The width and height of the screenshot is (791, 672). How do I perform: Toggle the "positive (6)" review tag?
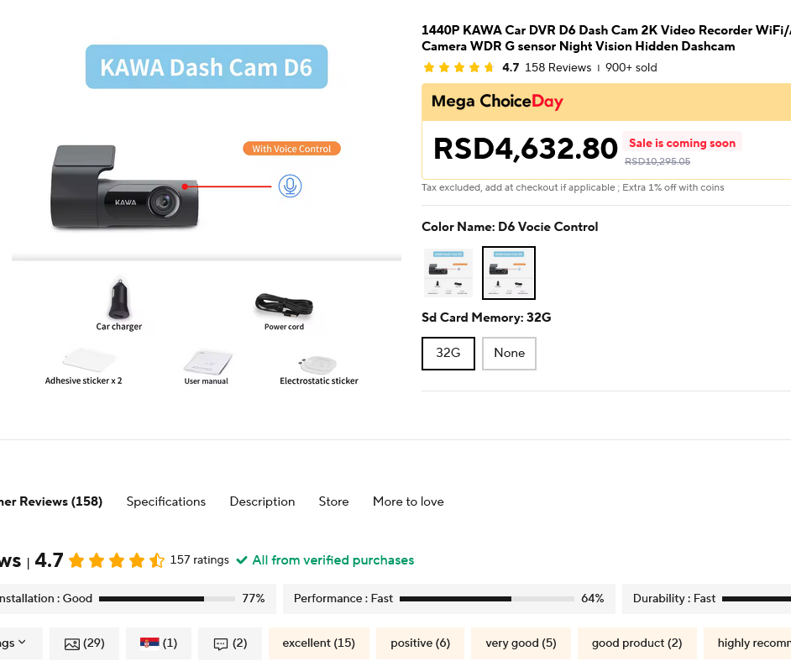[420, 643]
